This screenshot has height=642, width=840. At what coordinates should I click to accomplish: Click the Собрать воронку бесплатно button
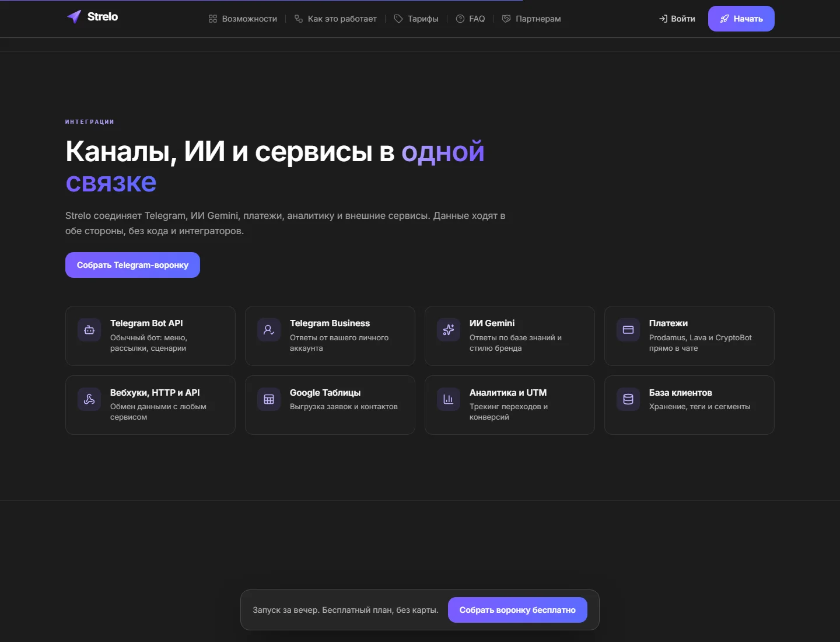(517, 610)
